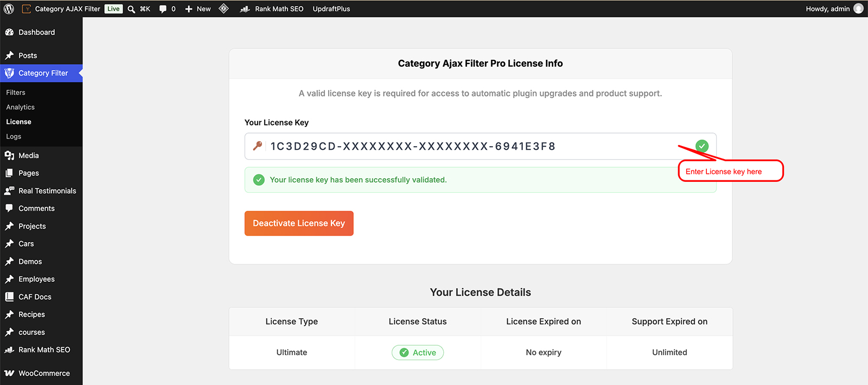Open the Media menu label

coord(29,155)
